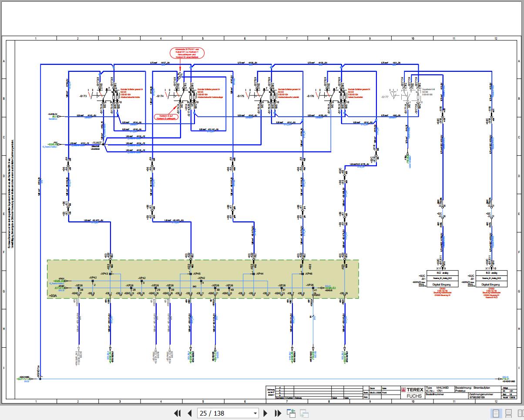Click the switch label -S175

(x=240, y=96)
